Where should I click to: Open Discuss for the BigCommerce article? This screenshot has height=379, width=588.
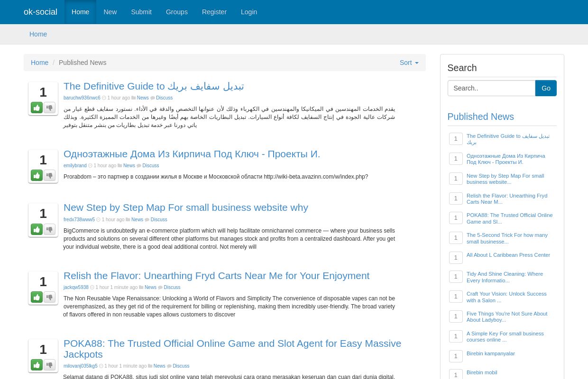click(158, 219)
